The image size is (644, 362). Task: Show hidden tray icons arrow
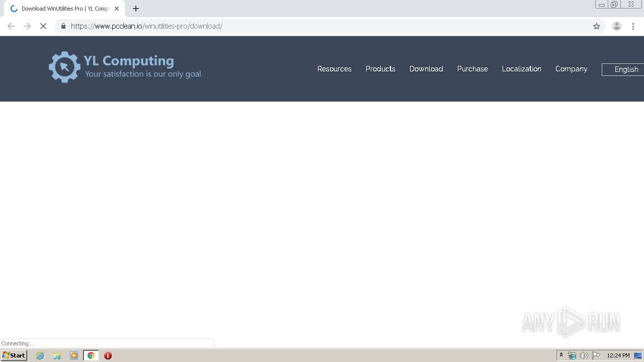pyautogui.click(x=561, y=355)
